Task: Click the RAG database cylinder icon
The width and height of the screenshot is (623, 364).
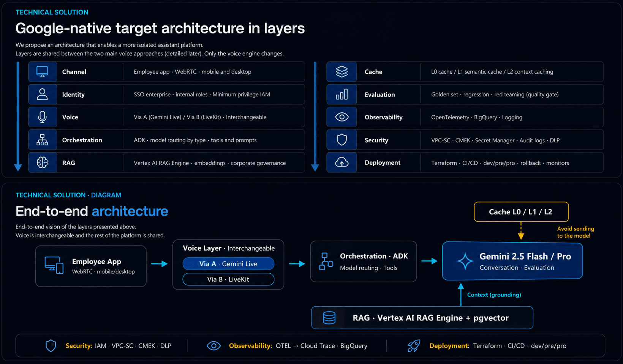Action: 329,318
